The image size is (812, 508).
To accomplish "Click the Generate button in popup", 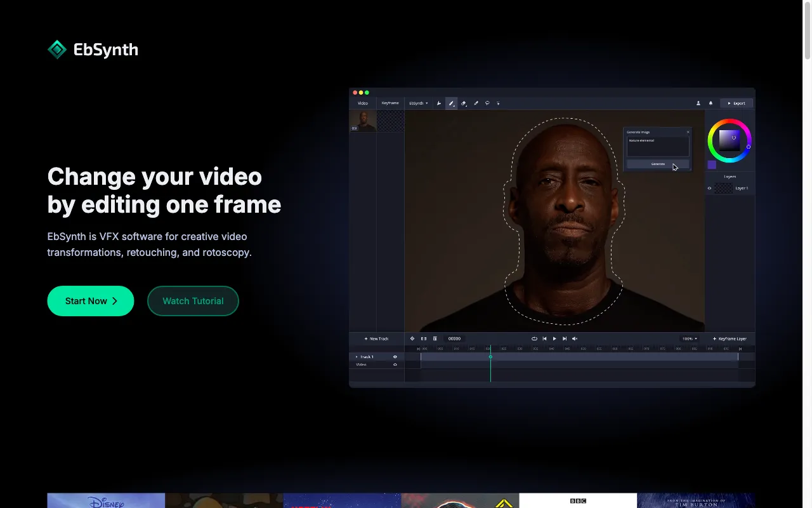I will click(658, 164).
